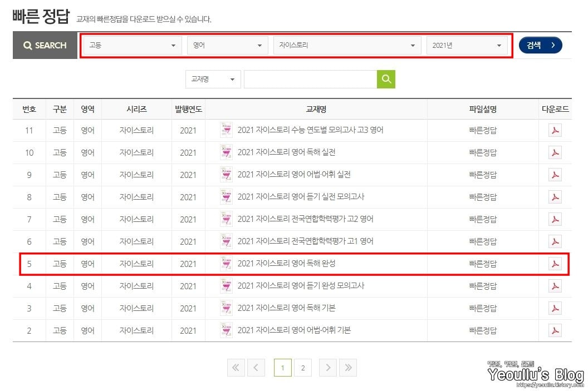Click book cover thumbnail of 전국연합학력평가 고2
The image size is (588, 391).
226,219
